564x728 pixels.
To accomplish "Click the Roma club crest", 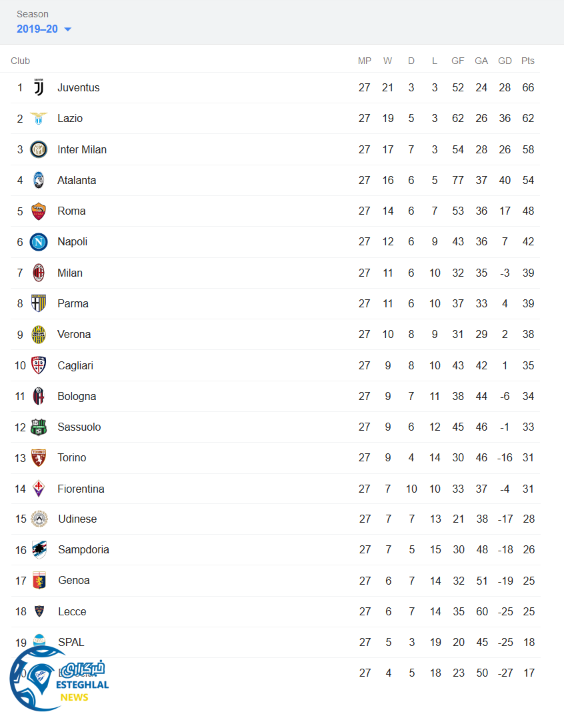I will [39, 211].
